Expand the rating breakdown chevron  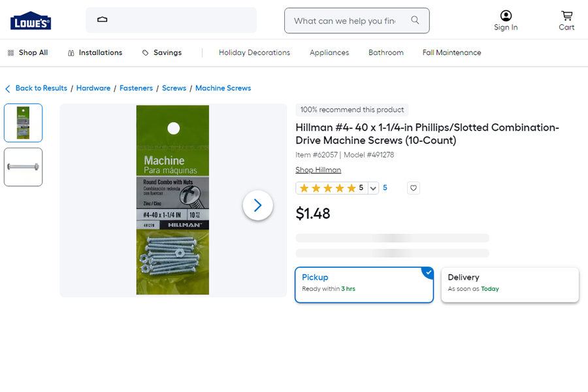373,188
